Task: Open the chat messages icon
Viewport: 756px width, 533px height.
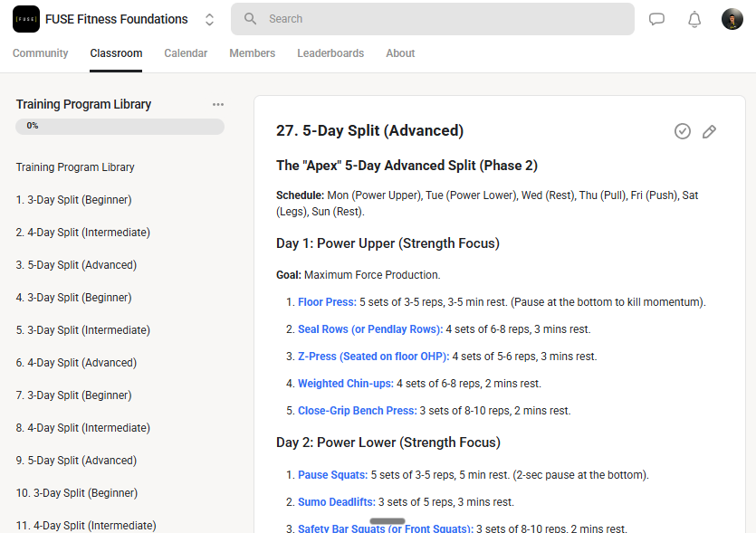Action: 656,19
